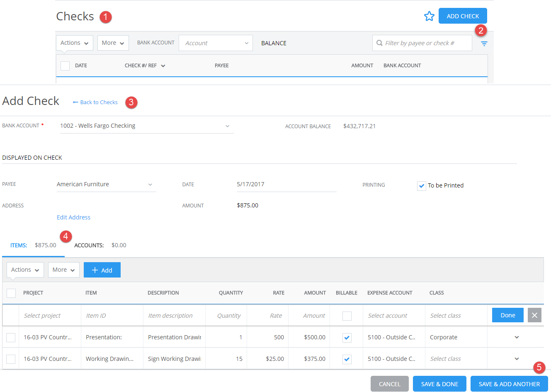Select all item rows via header checkbox

(11, 293)
